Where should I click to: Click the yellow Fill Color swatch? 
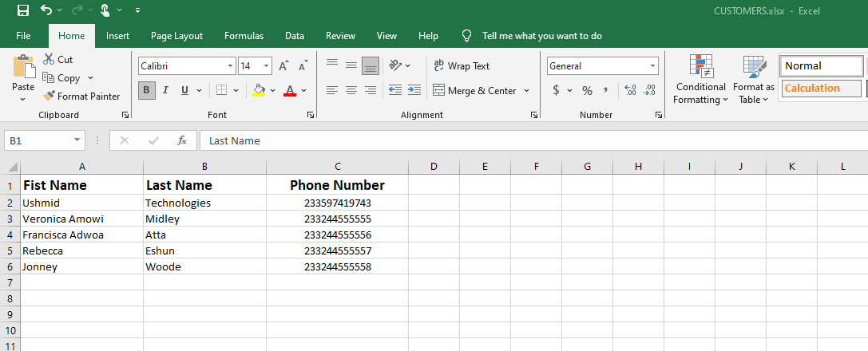[259, 91]
